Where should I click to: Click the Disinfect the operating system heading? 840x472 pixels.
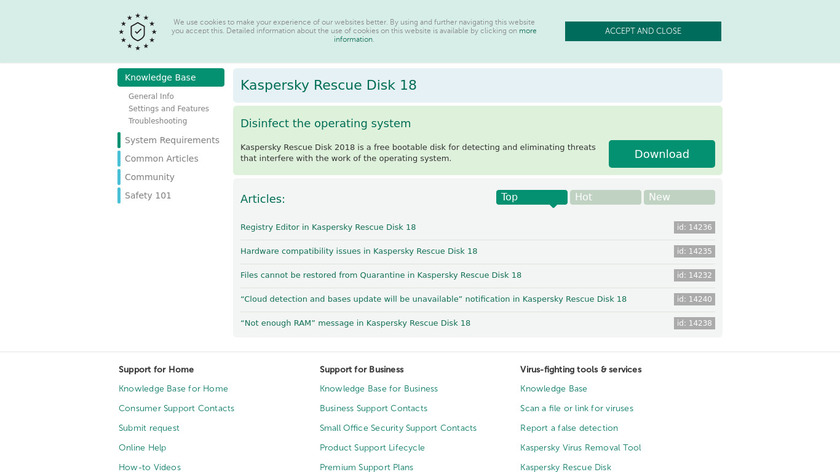tap(325, 124)
